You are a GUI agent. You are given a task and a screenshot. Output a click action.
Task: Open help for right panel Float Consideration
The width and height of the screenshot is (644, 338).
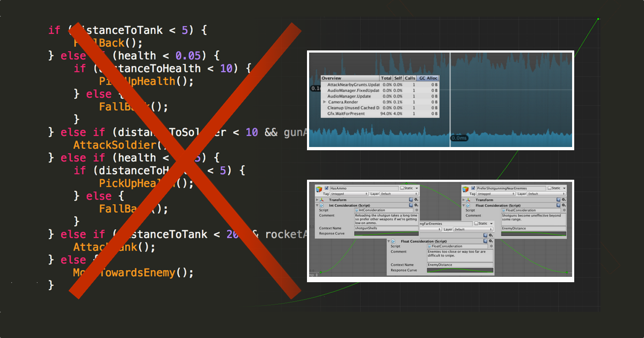[558, 205]
